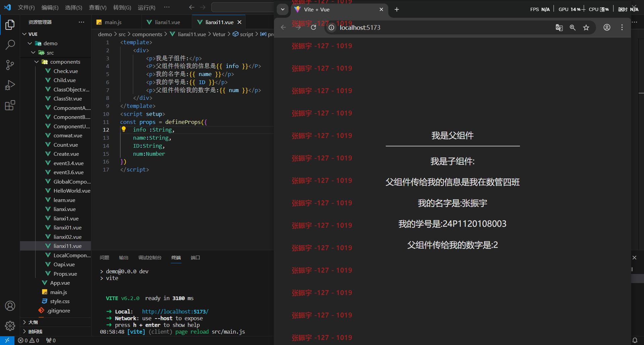
Task: Collapse the src folder
Action: [x=56, y=53]
